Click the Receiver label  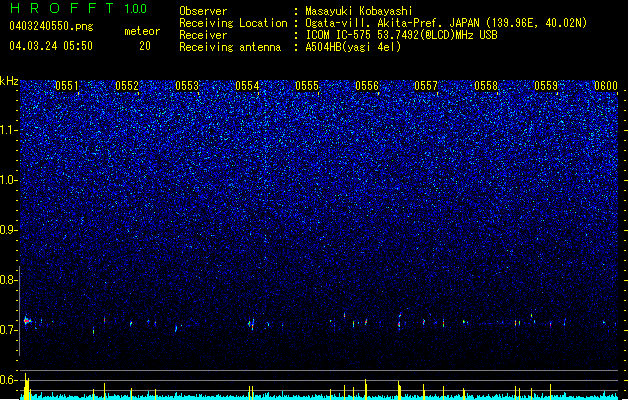[x=203, y=35]
